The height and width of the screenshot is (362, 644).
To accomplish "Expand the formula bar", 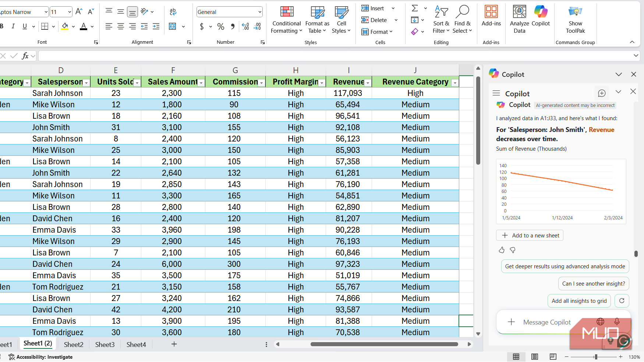I will click(636, 56).
